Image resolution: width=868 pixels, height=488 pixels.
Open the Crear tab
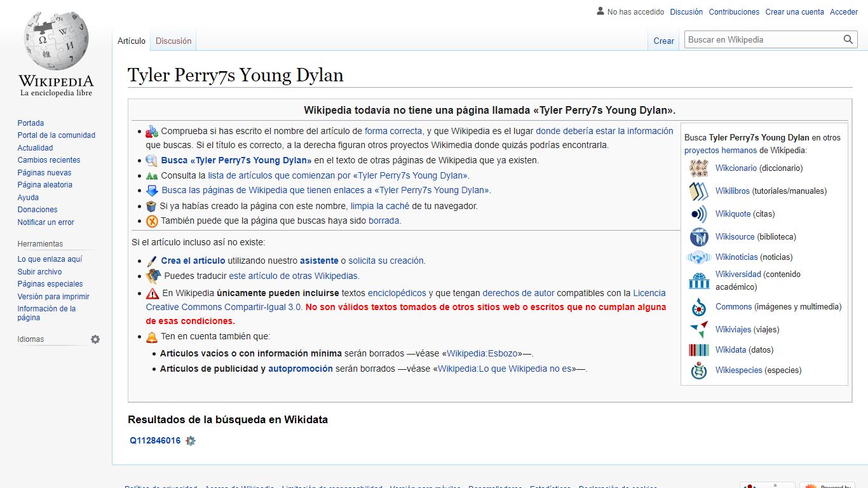pyautogui.click(x=664, y=41)
